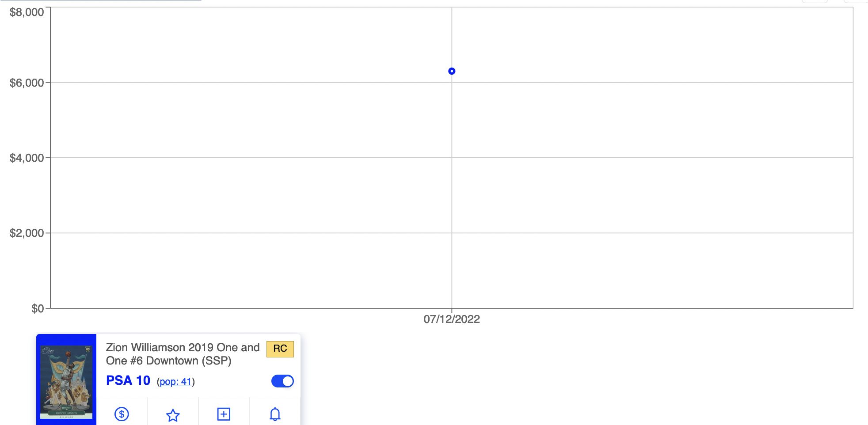Toggle off the PSA 10 chart switch
Screen dimensions: 868x425
click(x=282, y=381)
